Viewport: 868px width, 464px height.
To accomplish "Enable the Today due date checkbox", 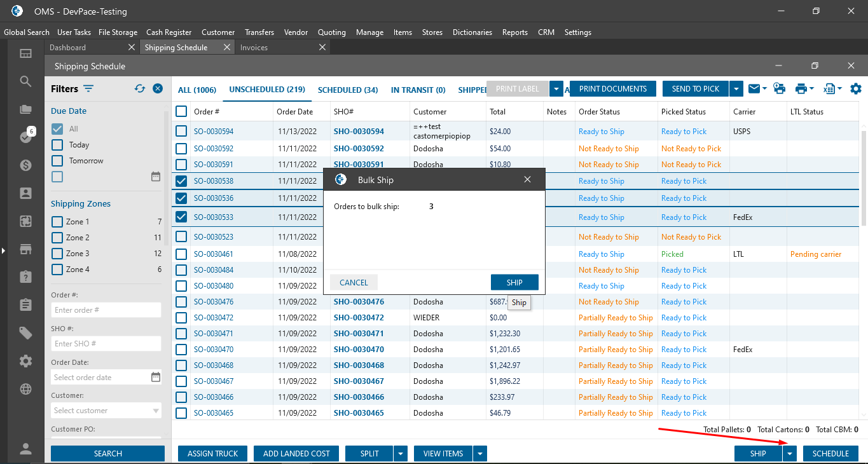I will click(57, 145).
